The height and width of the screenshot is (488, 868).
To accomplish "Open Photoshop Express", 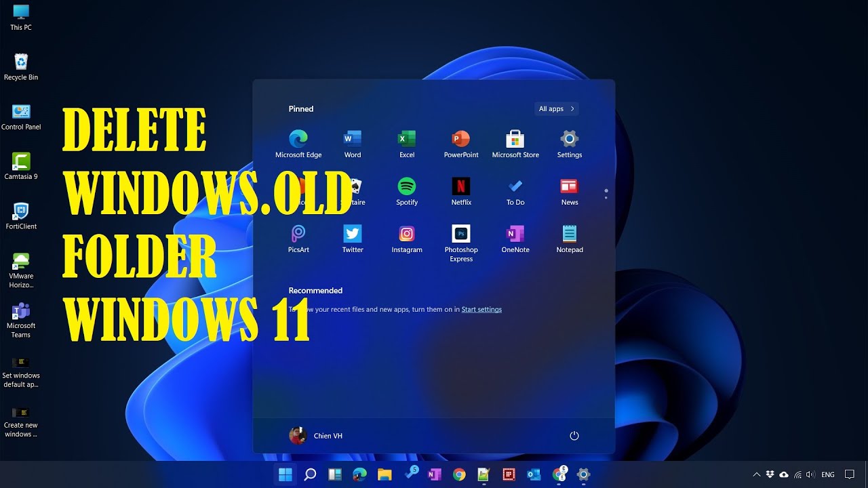I will click(x=460, y=239).
